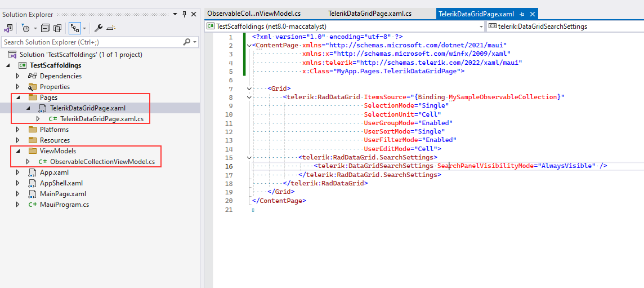Collapse the Pages folder
This screenshot has height=288, width=644.
point(18,98)
